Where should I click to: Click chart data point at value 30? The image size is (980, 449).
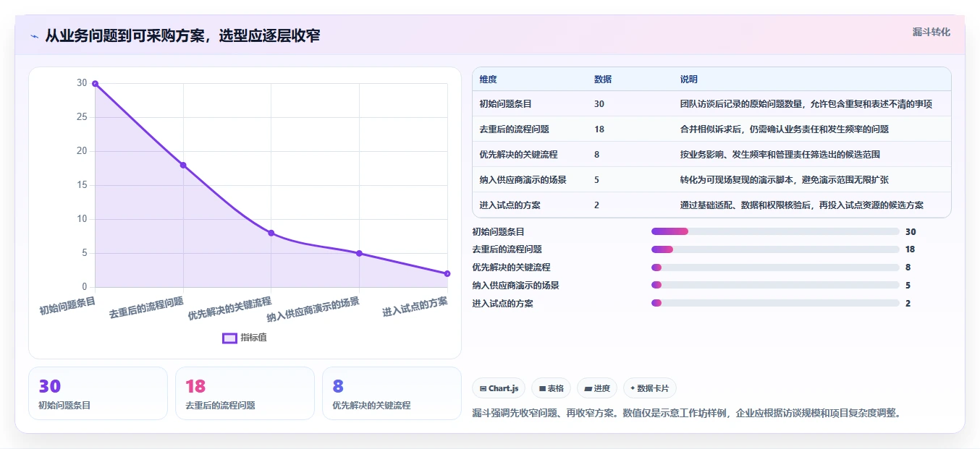[x=95, y=84]
